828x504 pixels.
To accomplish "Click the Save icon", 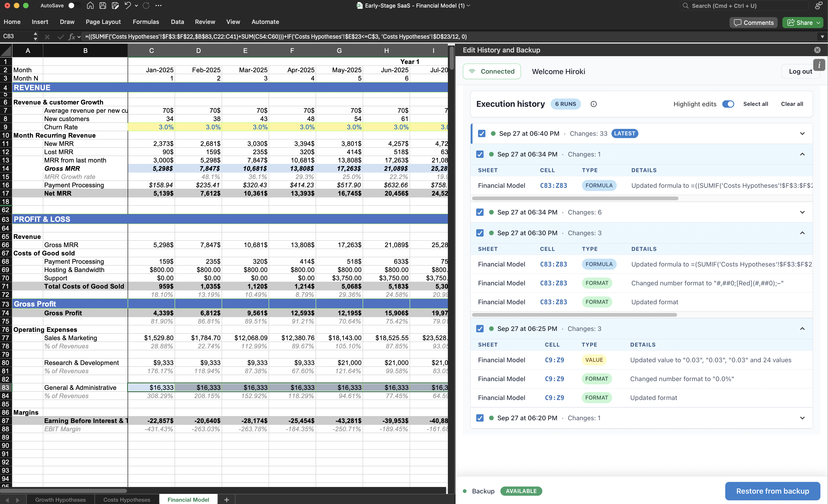I will 103,5.
